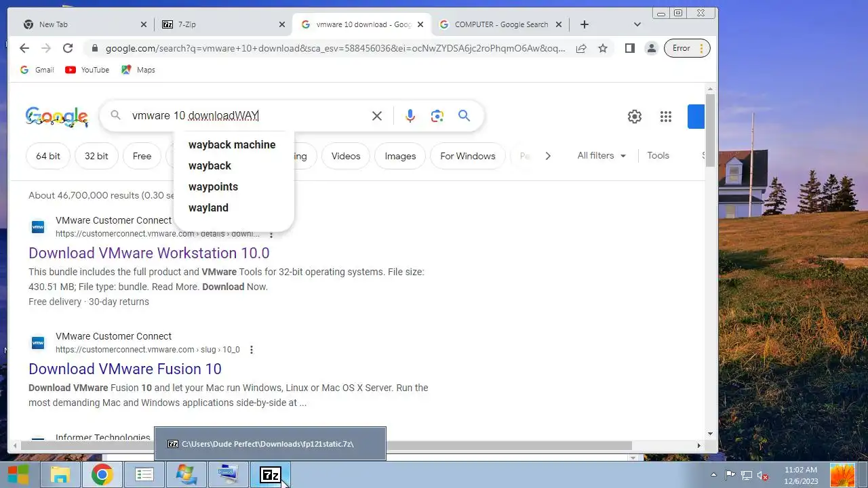Screen dimensions: 868x488
Task: Switch to Images results
Action: pyautogui.click(x=400, y=156)
